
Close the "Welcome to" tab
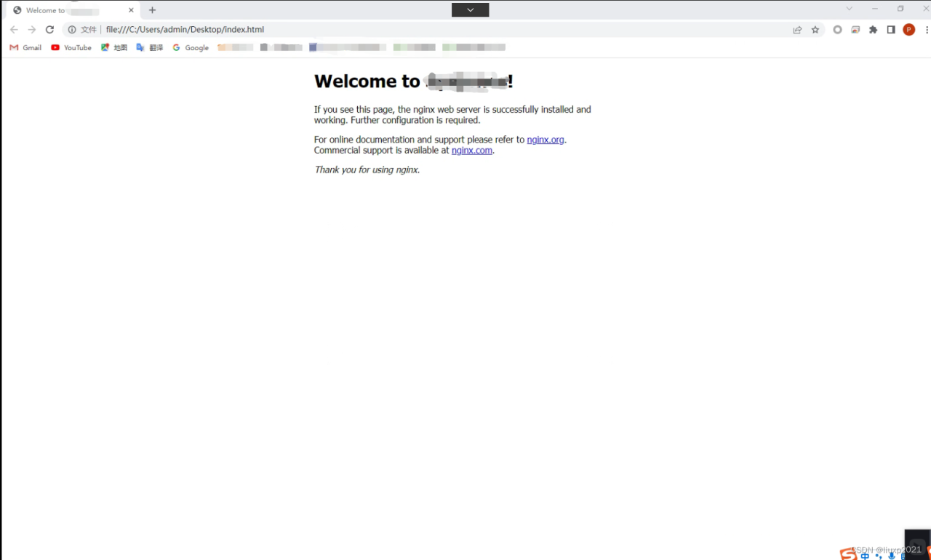pyautogui.click(x=132, y=10)
